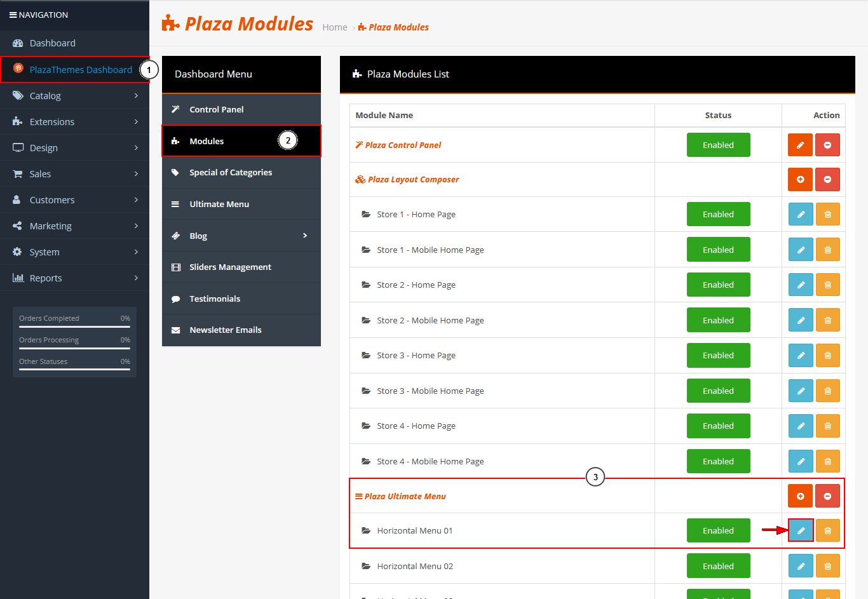Delete Store 1 - Home Page layout
This screenshot has width=868, height=599.
[x=827, y=214]
